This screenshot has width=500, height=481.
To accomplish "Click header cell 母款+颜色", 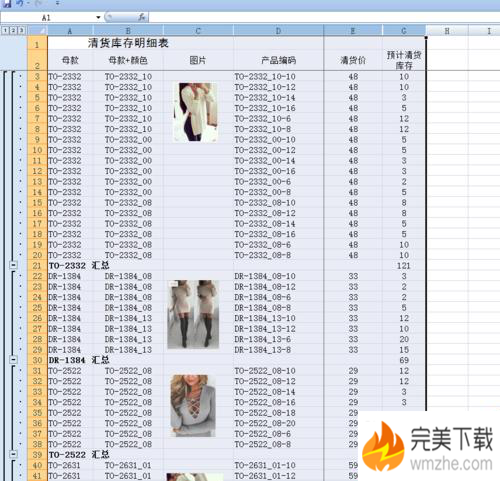I will (128, 60).
